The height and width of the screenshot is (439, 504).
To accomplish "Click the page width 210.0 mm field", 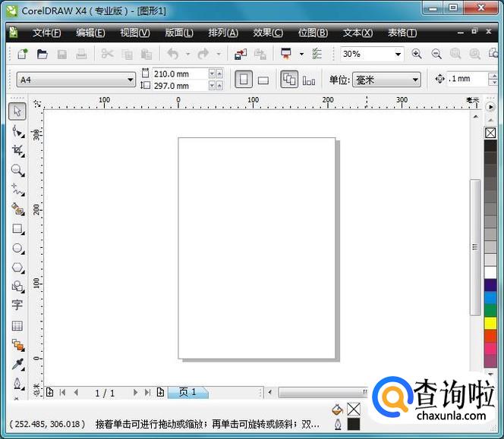I will pos(178,74).
